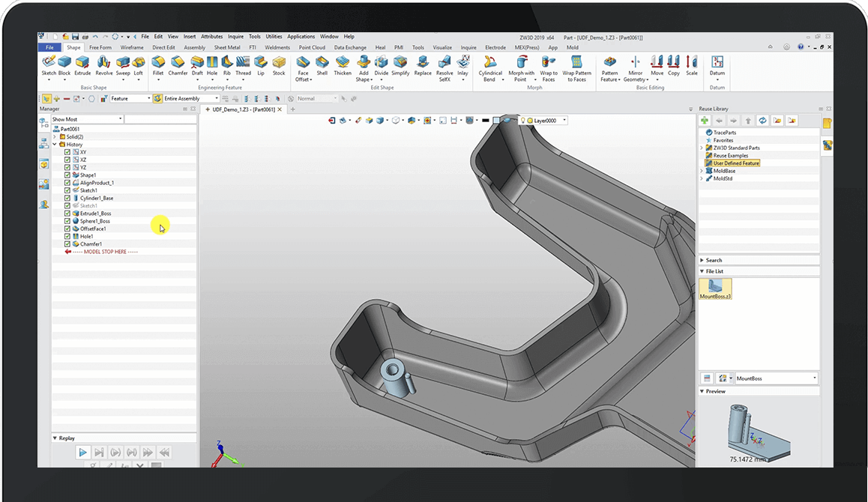The width and height of the screenshot is (868, 502).
Task: Open the Edit menu
Action: [x=158, y=37]
